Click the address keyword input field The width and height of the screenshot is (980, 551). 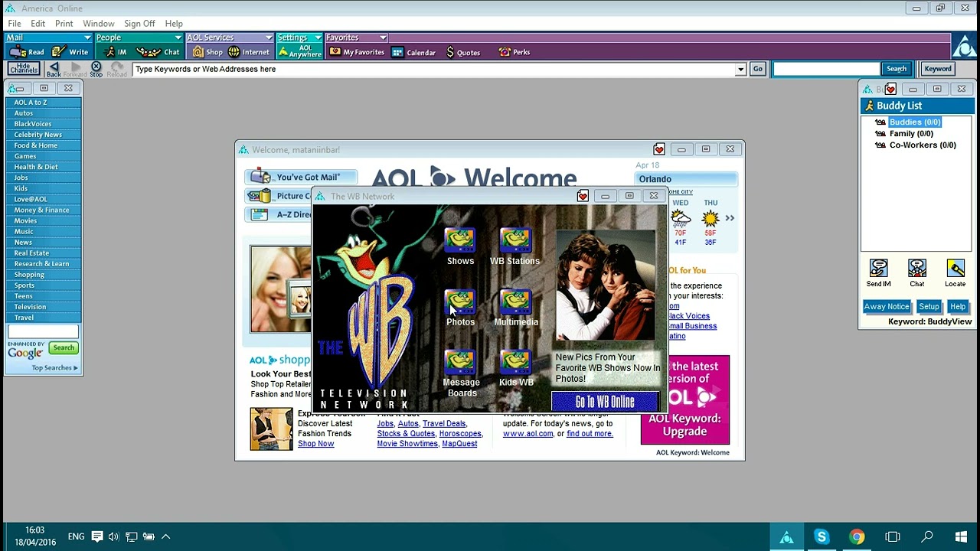pyautogui.click(x=433, y=69)
